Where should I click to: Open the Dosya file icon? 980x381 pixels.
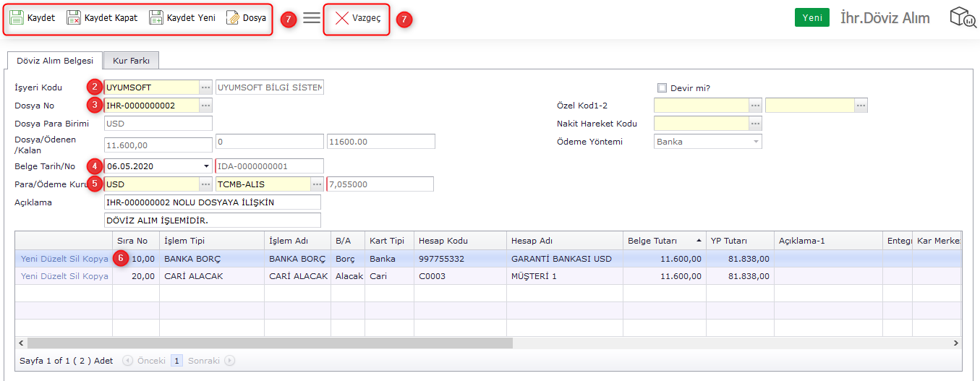(x=233, y=18)
